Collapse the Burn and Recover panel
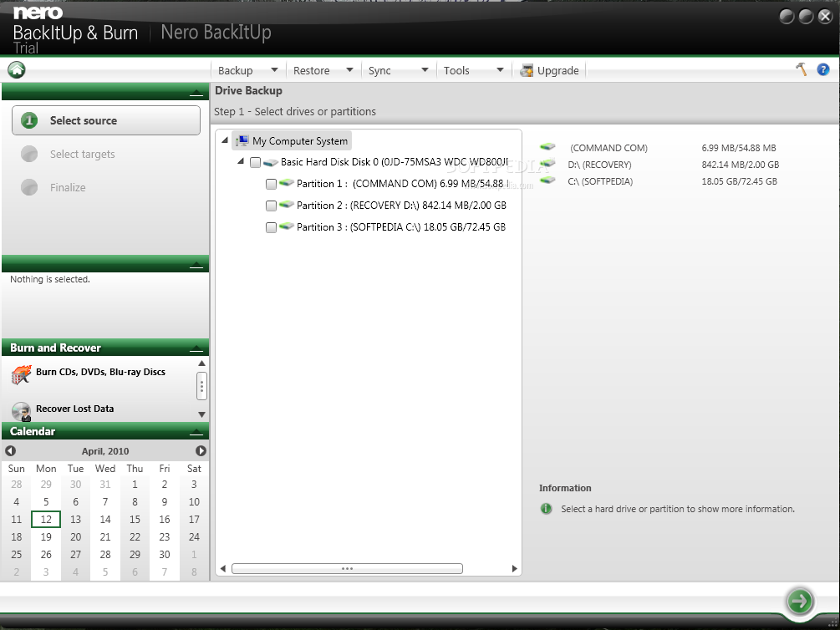This screenshot has width=840, height=630. [196, 348]
